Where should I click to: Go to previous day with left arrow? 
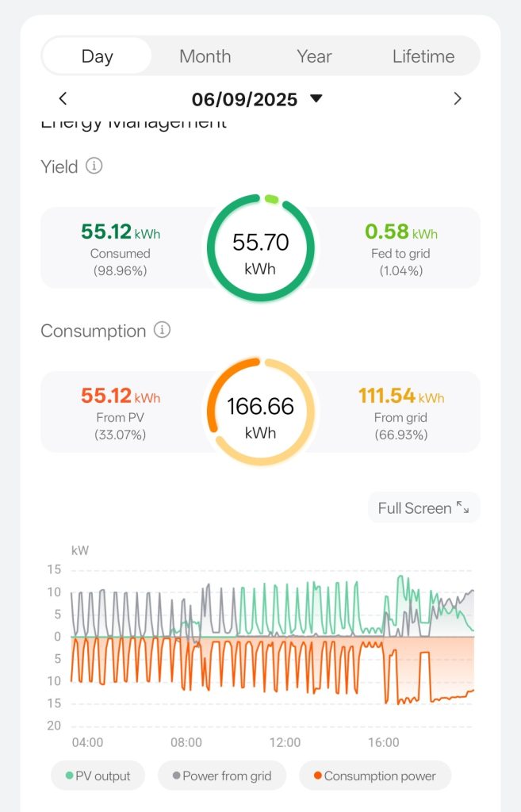63,99
